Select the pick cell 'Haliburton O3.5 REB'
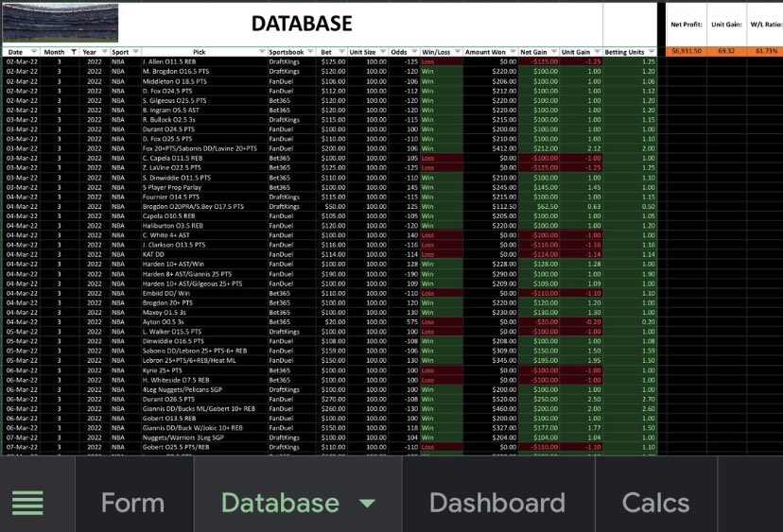The width and height of the screenshot is (783, 532). [203, 226]
